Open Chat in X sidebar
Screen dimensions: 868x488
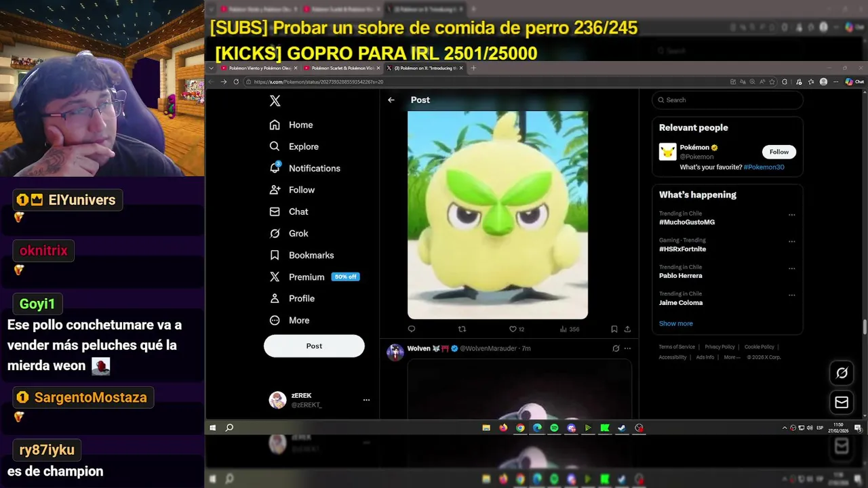(x=289, y=211)
